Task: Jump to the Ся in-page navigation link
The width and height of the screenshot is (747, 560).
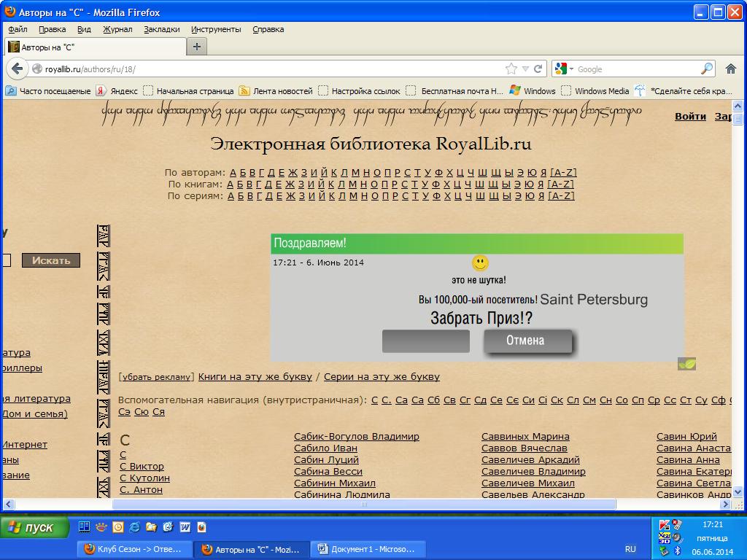Action: click(158, 412)
